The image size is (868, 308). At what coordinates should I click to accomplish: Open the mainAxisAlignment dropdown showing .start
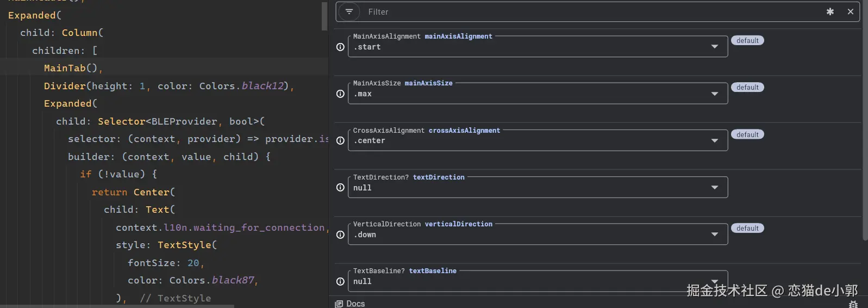click(x=714, y=47)
